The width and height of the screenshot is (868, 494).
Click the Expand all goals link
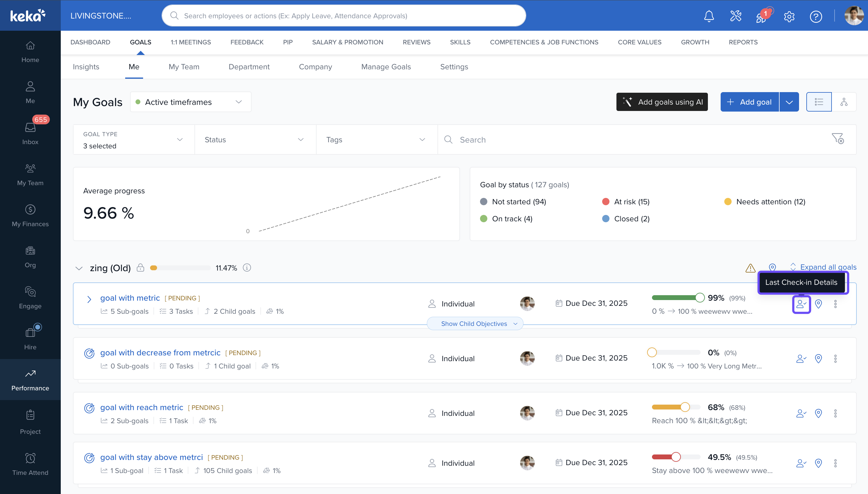(828, 267)
